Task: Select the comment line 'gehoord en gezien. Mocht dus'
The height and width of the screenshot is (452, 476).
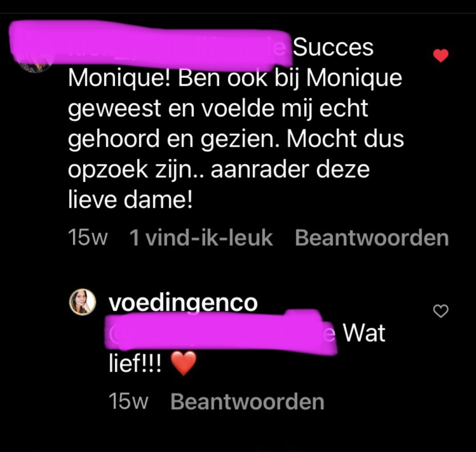Action: click(236, 139)
